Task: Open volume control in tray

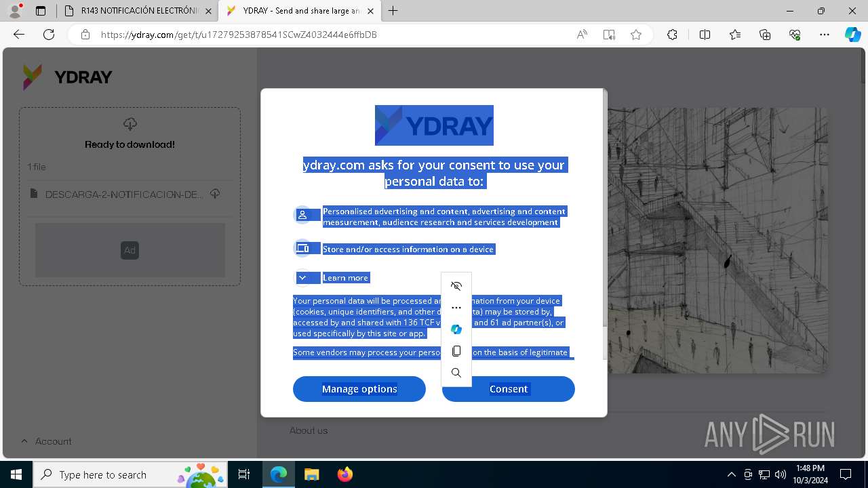Action: pos(781,474)
